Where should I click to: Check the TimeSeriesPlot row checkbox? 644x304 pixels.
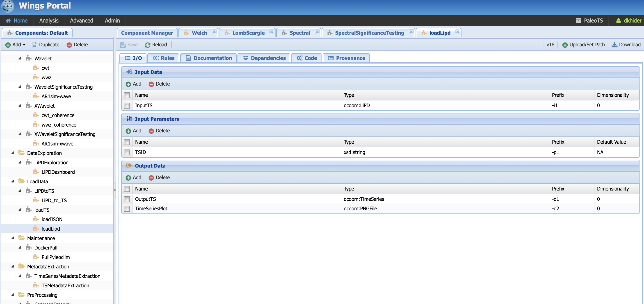[127, 209]
